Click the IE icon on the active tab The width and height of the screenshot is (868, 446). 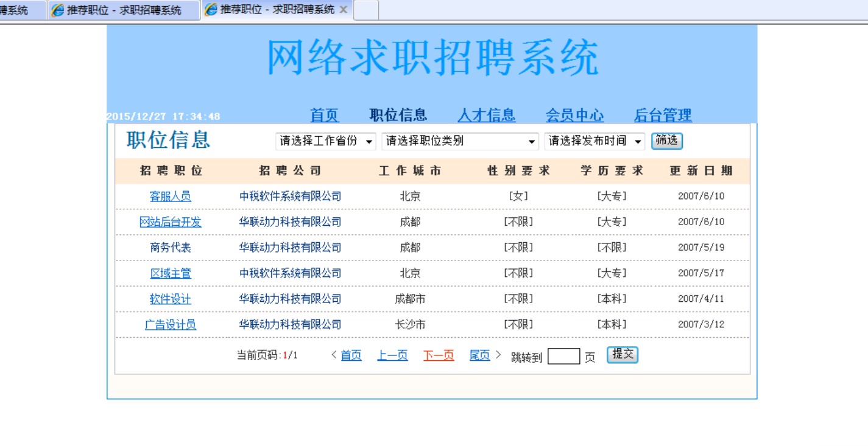point(211,10)
